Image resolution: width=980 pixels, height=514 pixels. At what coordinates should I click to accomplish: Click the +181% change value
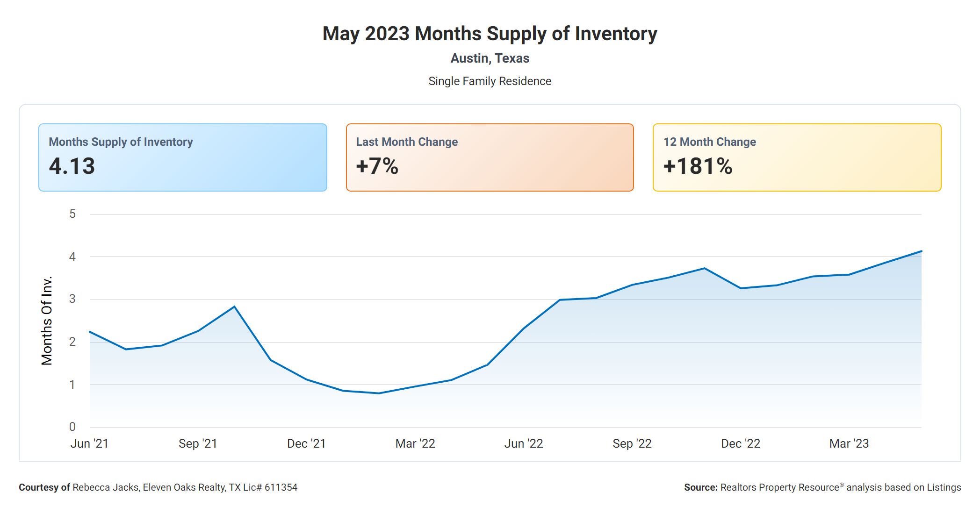(698, 166)
